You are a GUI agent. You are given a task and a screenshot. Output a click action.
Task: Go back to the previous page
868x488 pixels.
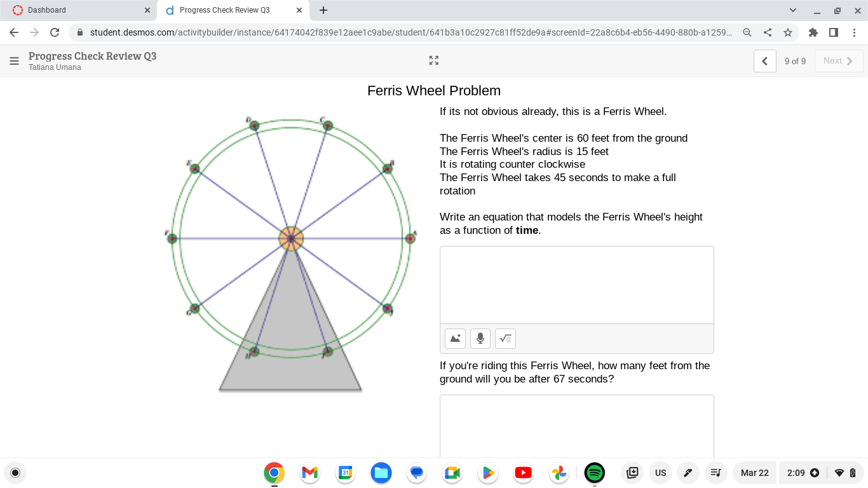point(14,32)
